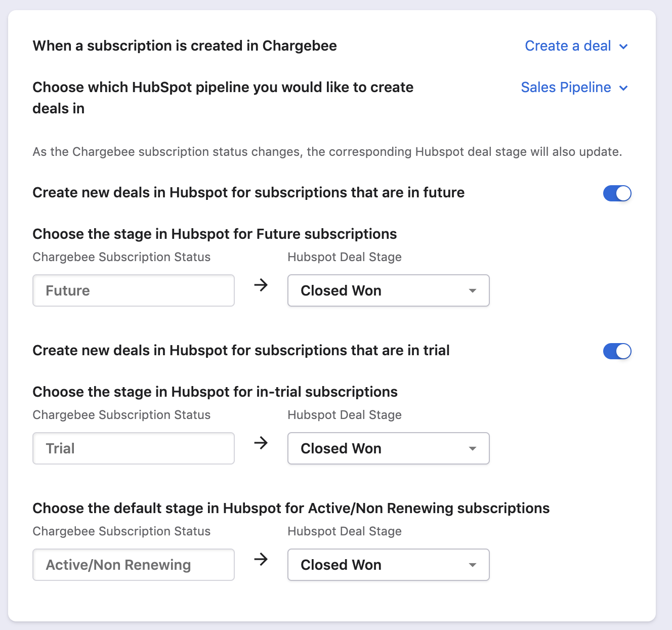672x630 pixels.
Task: Click the arrow icon beside Active/Non Renewing field
Action: (x=261, y=560)
